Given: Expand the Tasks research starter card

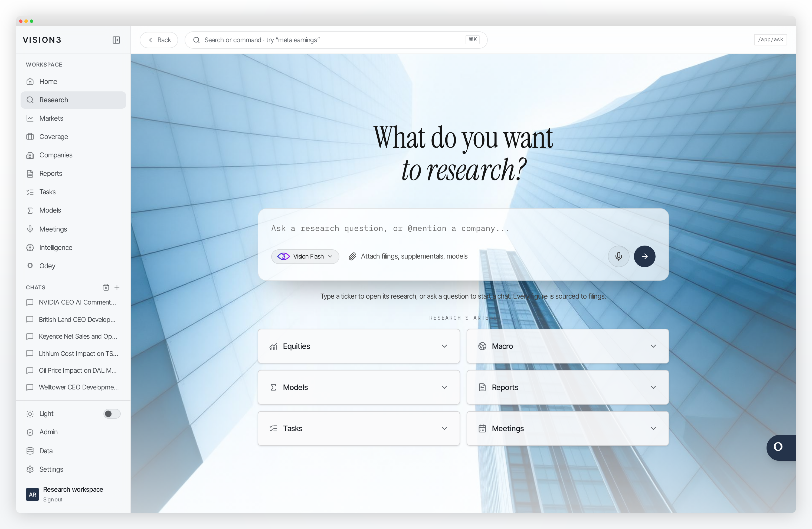Looking at the screenshot, I should click(x=359, y=428).
